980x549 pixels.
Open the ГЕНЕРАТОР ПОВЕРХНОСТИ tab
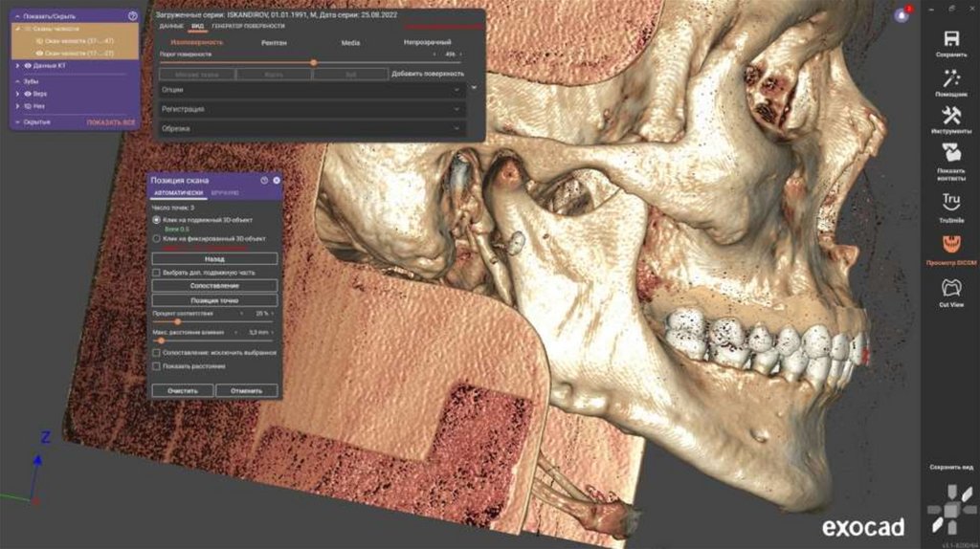(x=248, y=26)
